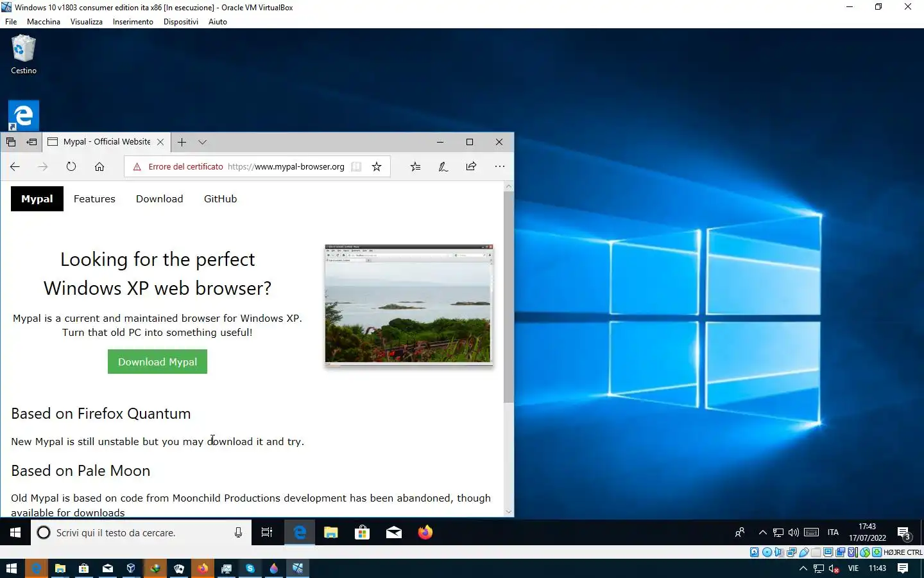The width and height of the screenshot is (924, 578).
Task: Open the Download navigation link
Action: [160, 199]
